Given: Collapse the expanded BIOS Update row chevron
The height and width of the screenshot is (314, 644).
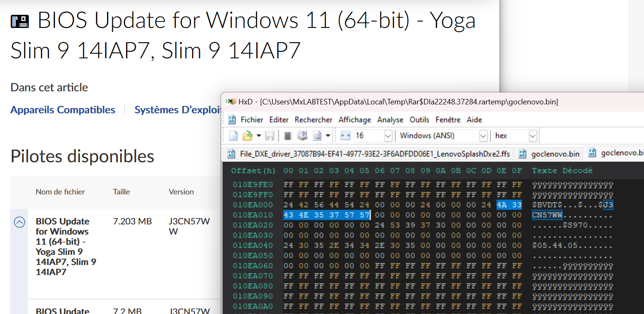Looking at the screenshot, I should (19, 222).
